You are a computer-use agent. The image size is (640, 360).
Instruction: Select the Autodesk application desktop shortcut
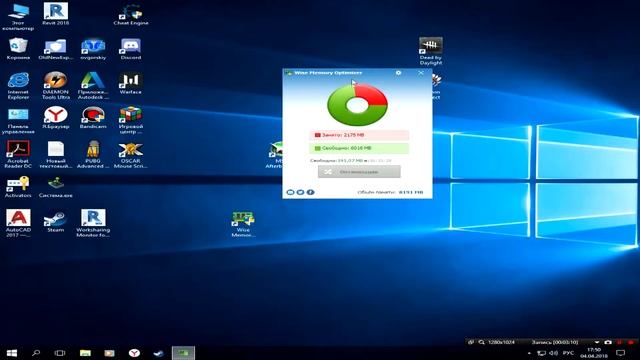[x=93, y=86]
